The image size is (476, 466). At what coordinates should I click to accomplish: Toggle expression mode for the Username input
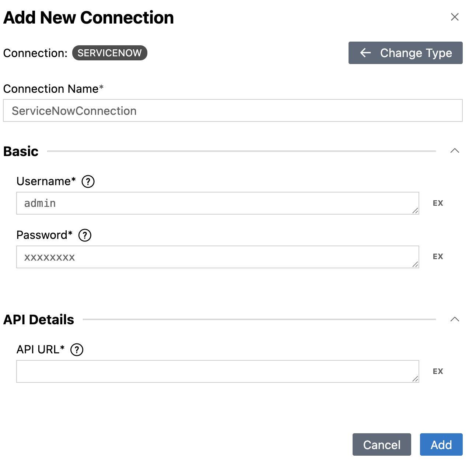click(438, 203)
